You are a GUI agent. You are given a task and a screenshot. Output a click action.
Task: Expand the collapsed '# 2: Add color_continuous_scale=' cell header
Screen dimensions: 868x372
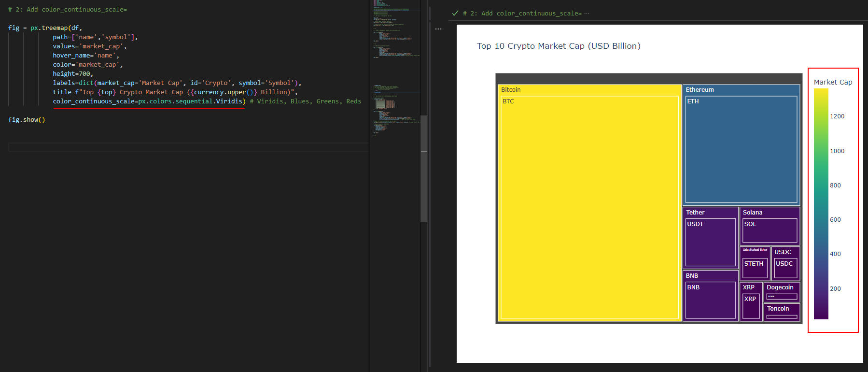526,13
